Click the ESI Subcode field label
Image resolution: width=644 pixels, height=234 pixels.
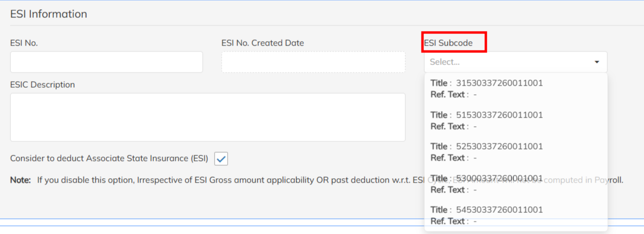pos(448,43)
